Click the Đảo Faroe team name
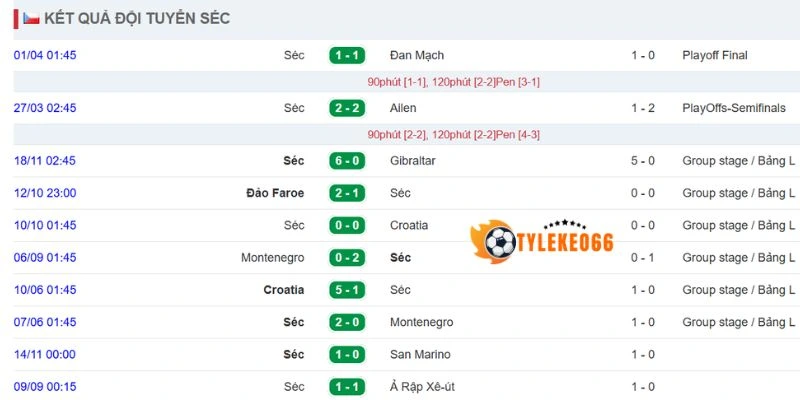The height and width of the screenshot is (400, 800). pos(275,193)
